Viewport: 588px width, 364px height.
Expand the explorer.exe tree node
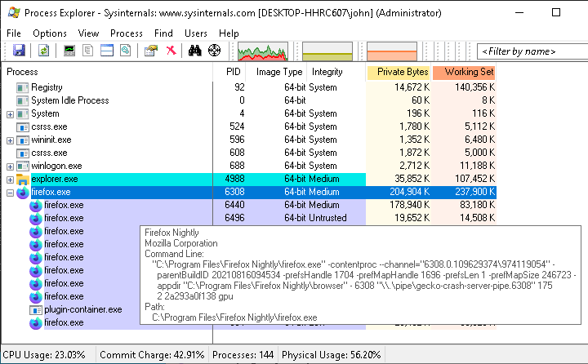10,180
